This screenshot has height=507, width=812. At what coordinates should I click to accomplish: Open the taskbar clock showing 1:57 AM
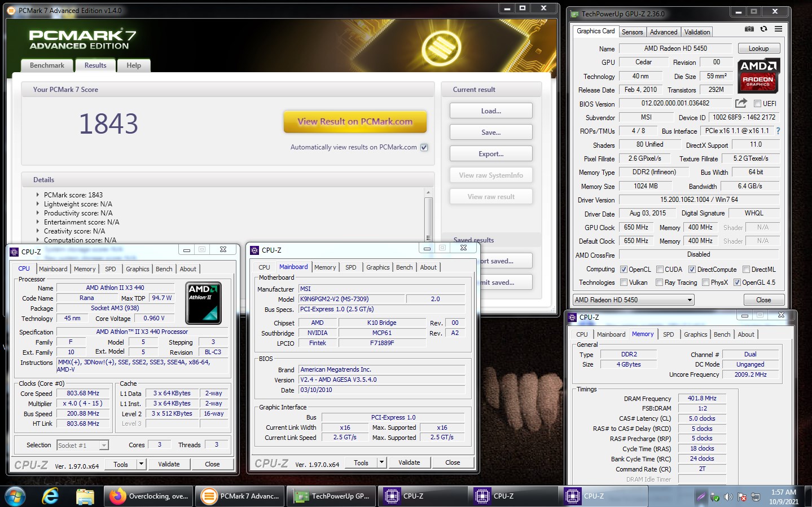coord(783,496)
